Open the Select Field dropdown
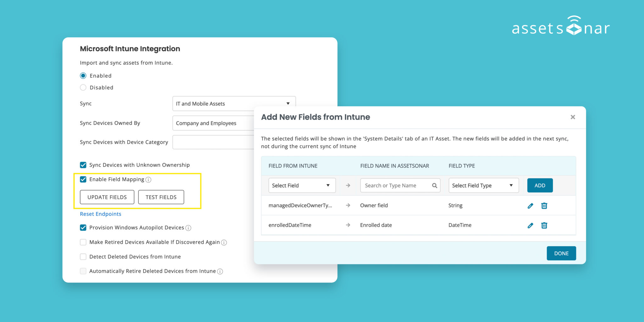 coord(301,185)
